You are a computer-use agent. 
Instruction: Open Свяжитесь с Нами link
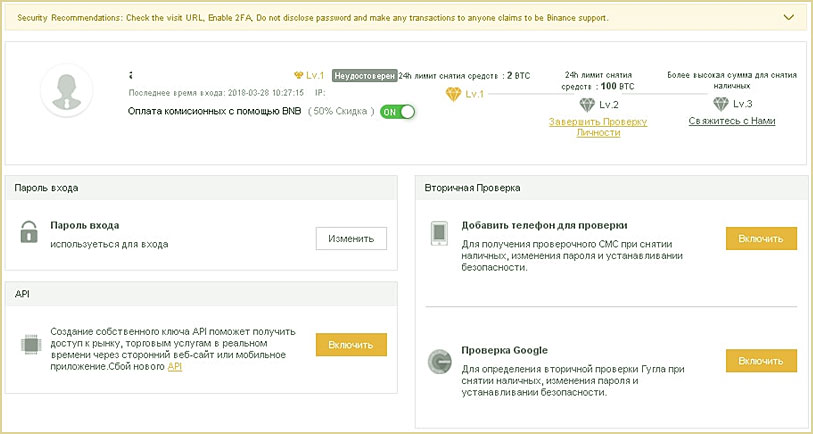tap(732, 121)
